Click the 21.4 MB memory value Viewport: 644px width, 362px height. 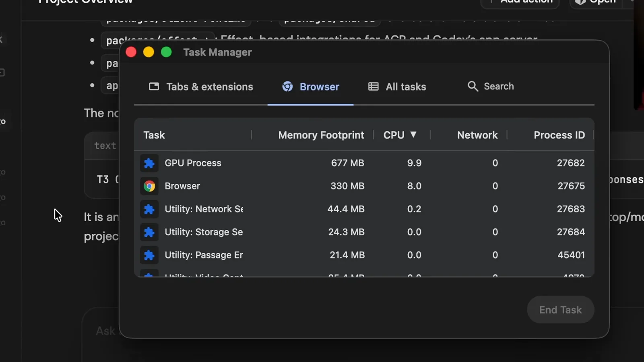[347, 255]
